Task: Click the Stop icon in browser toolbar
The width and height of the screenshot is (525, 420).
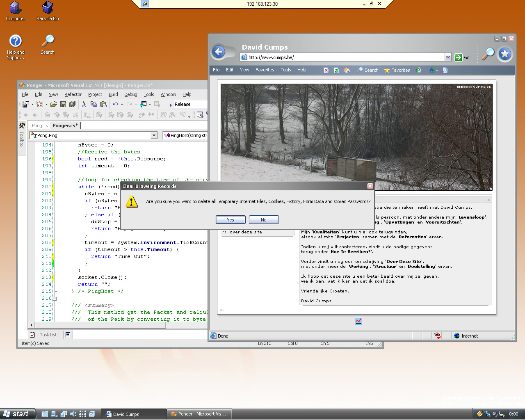Action: [x=326, y=70]
